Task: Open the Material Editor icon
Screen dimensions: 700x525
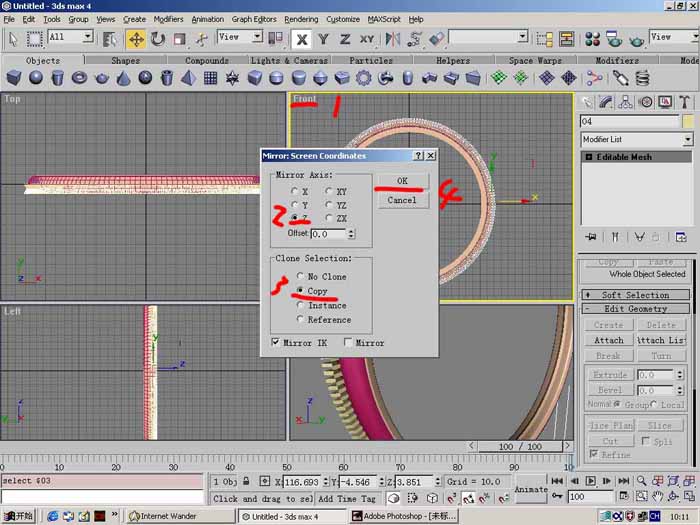Action: click(x=592, y=39)
